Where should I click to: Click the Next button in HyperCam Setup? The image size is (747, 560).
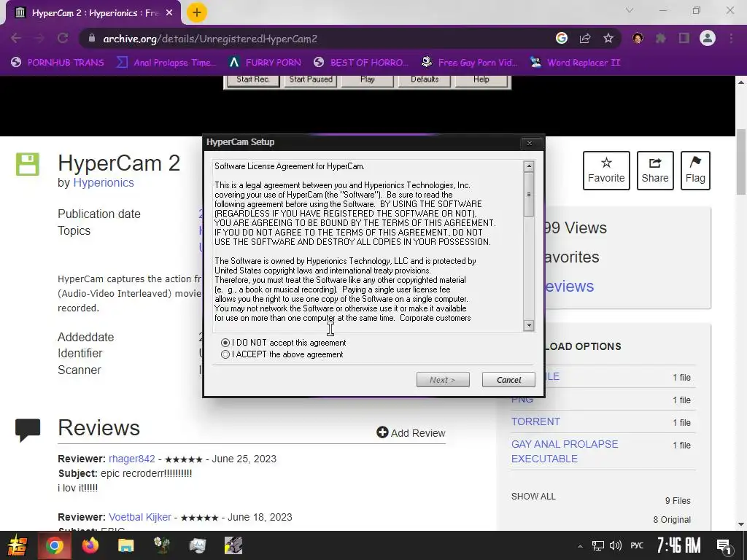pos(443,380)
